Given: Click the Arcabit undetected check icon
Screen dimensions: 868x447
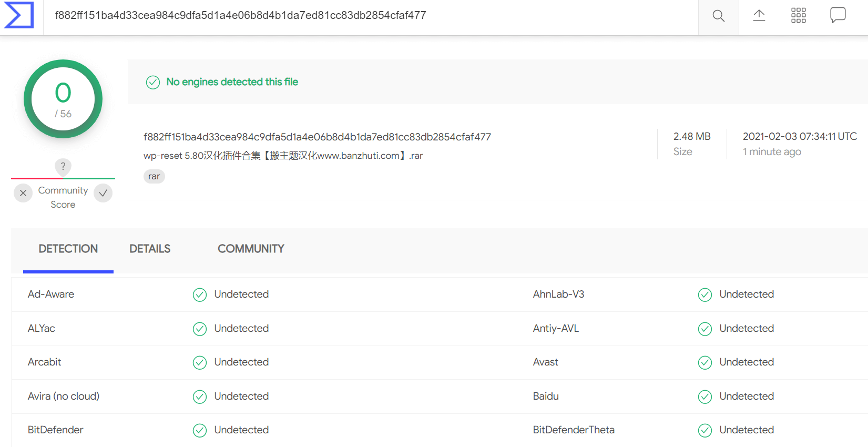Looking at the screenshot, I should pyautogui.click(x=200, y=362).
